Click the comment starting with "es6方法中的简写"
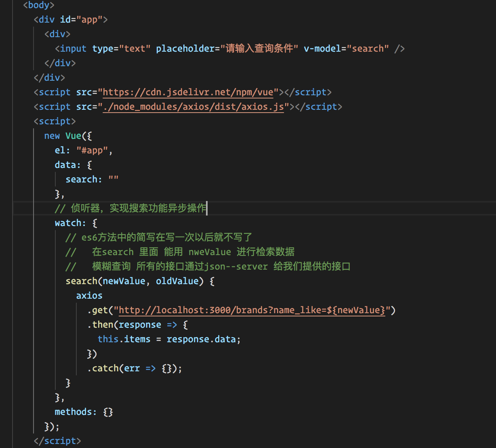496x448 pixels. pos(159,237)
